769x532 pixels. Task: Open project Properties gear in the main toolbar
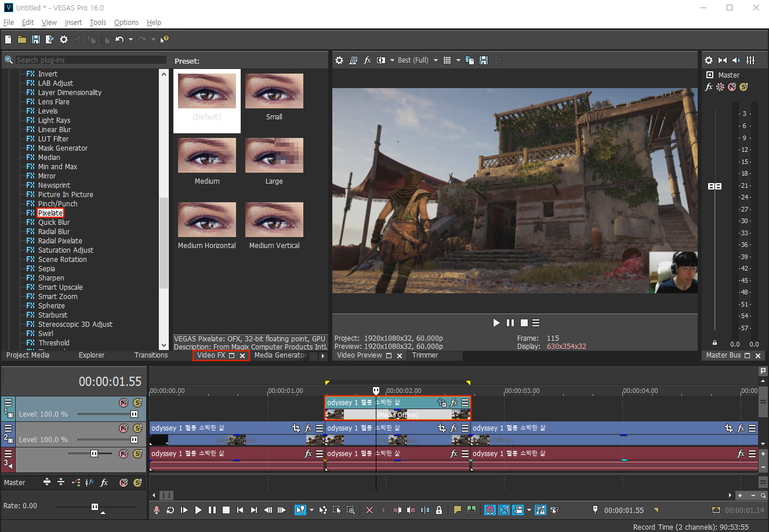pos(64,39)
